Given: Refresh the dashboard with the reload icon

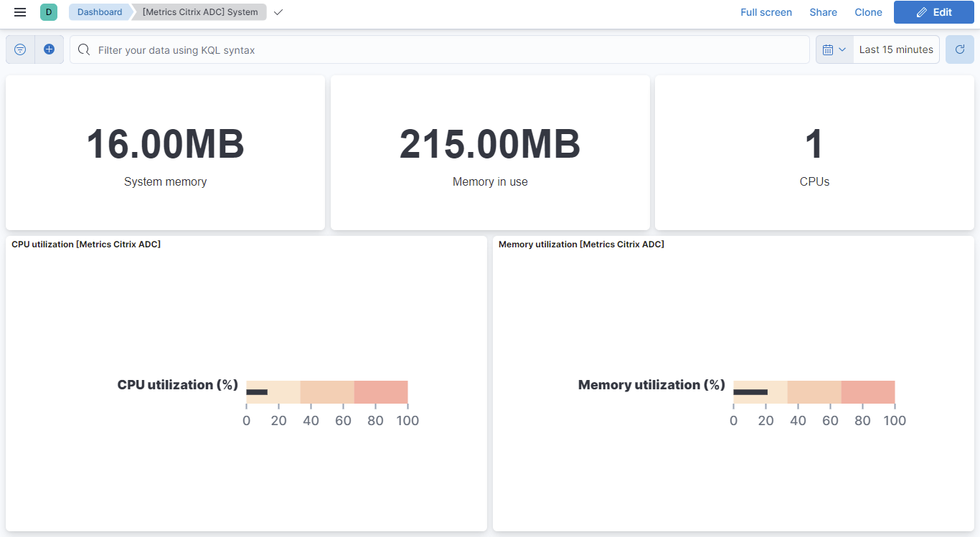Looking at the screenshot, I should (x=959, y=49).
